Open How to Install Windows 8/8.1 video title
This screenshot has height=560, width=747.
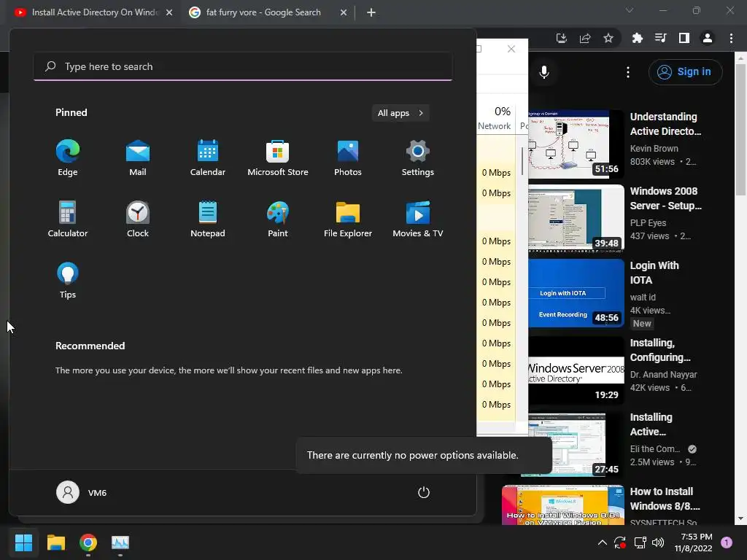[665, 499]
